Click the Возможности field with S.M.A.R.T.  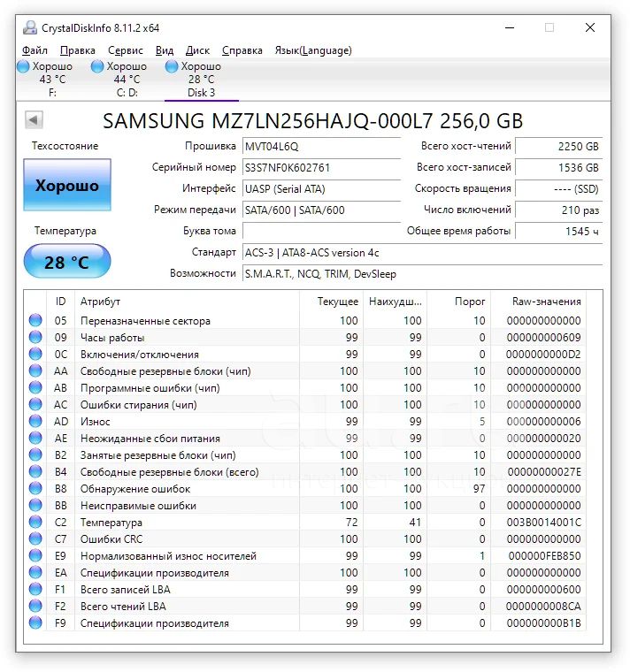(x=422, y=273)
